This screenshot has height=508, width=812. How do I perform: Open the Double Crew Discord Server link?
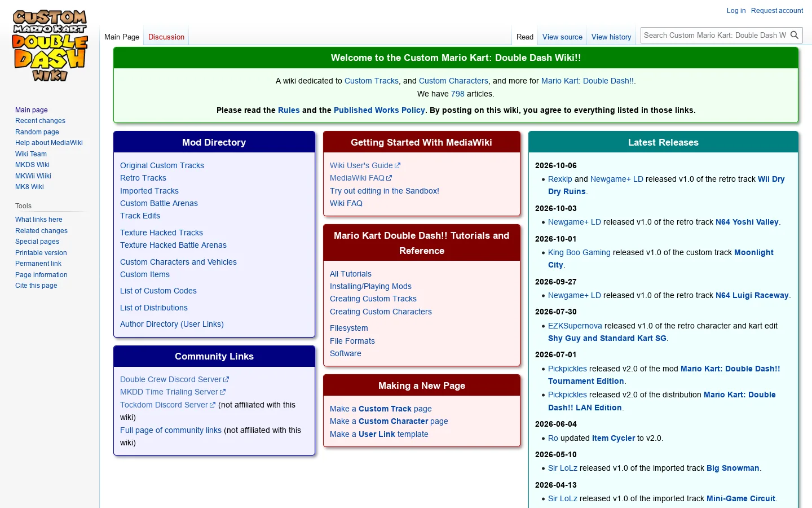click(174, 379)
